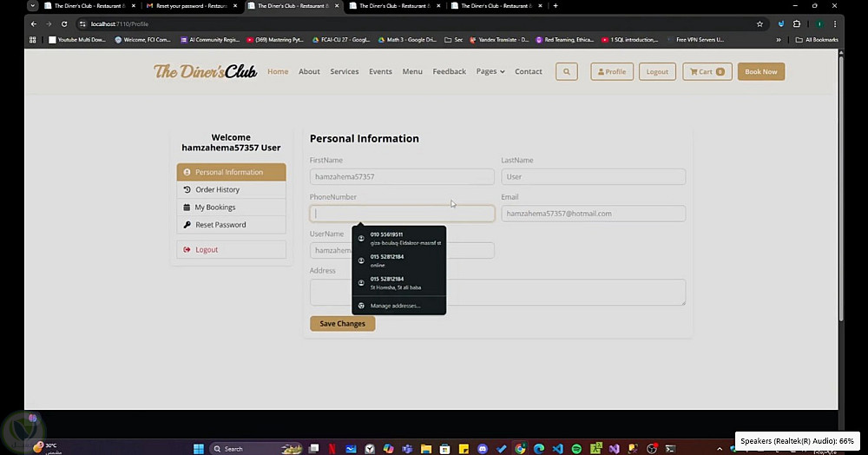Open Terminal from the taskbar

(670, 448)
